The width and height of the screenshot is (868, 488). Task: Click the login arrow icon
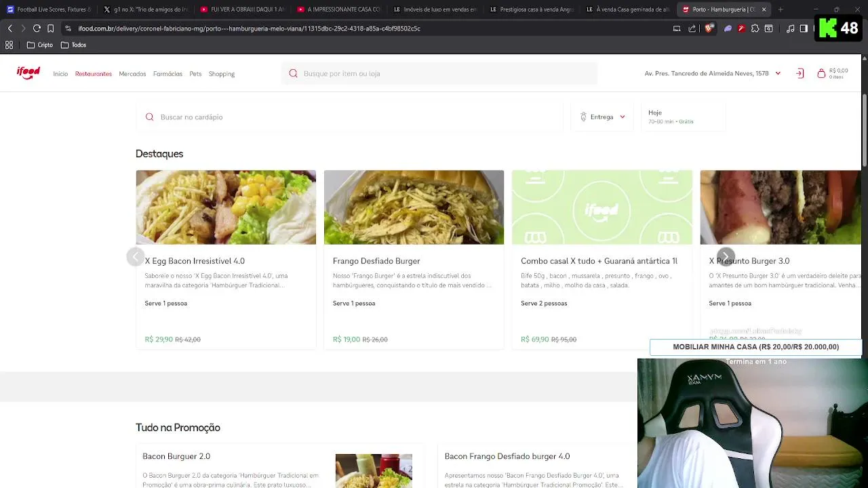(800, 73)
